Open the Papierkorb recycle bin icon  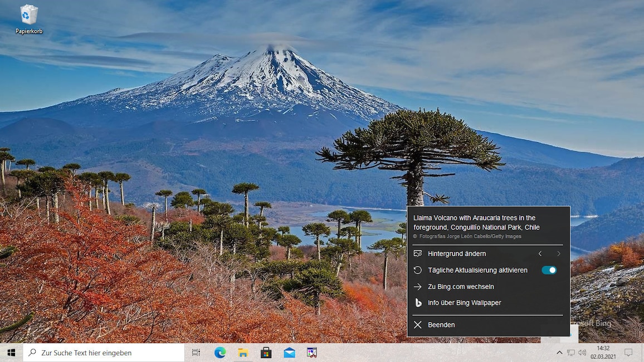[29, 19]
